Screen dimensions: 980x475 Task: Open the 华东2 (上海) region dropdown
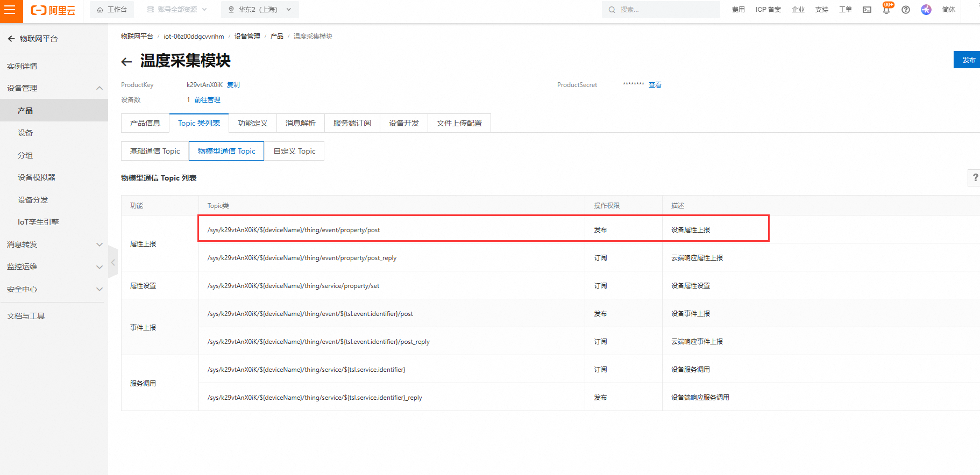pos(260,10)
